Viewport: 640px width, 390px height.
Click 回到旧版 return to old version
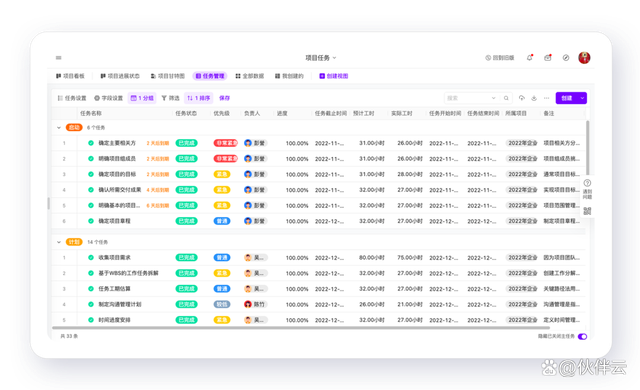click(500, 58)
